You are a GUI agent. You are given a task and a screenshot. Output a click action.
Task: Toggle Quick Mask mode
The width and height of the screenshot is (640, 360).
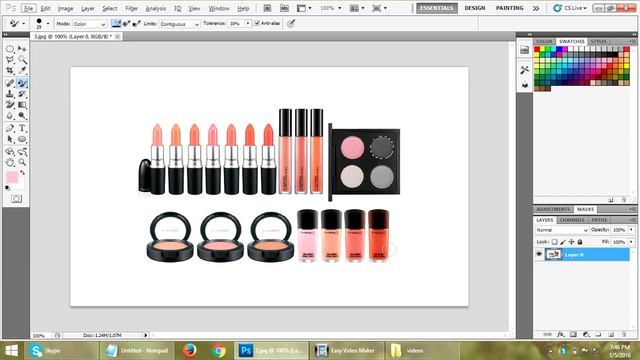coord(16,199)
